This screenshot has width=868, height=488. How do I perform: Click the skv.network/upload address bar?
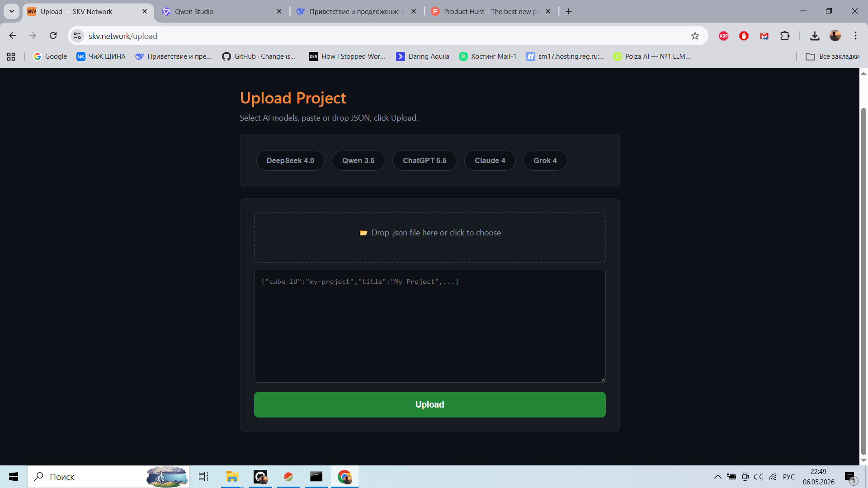384,36
